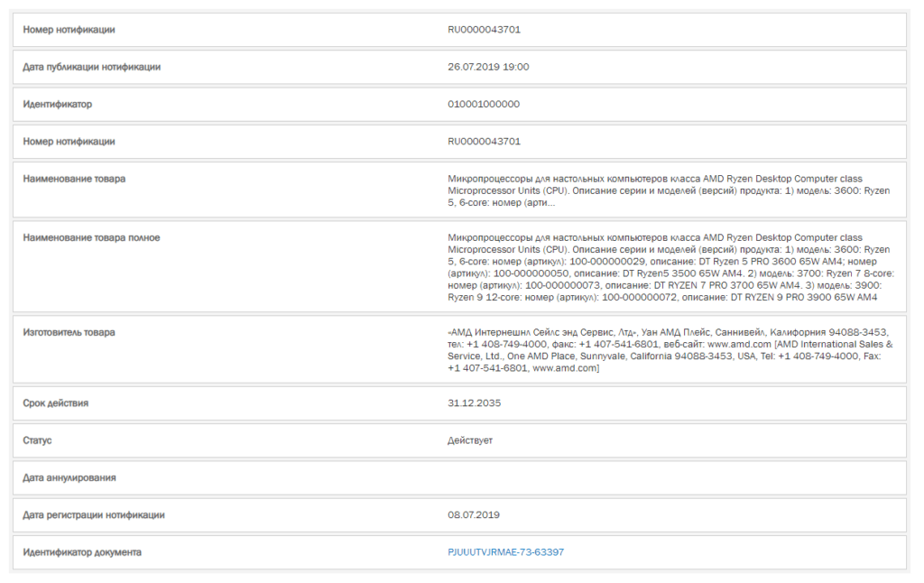Click the status value 'Действует'
The image size is (924, 583).
(470, 440)
